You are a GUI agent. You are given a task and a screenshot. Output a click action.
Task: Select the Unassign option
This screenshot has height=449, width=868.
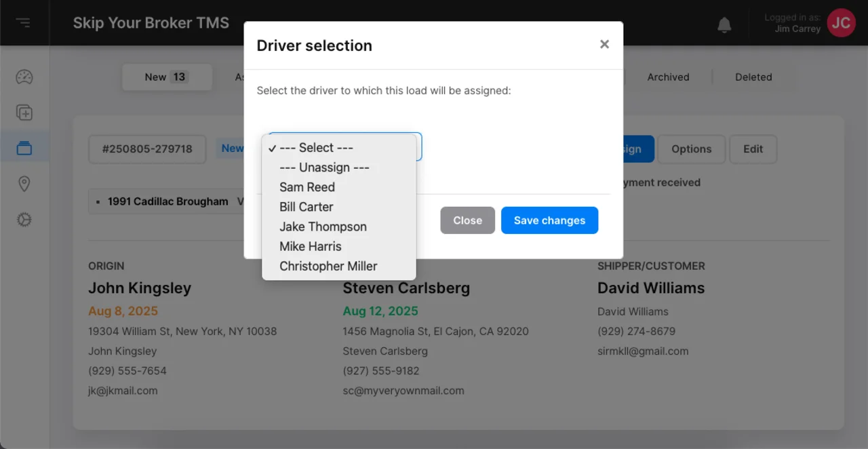tap(324, 168)
